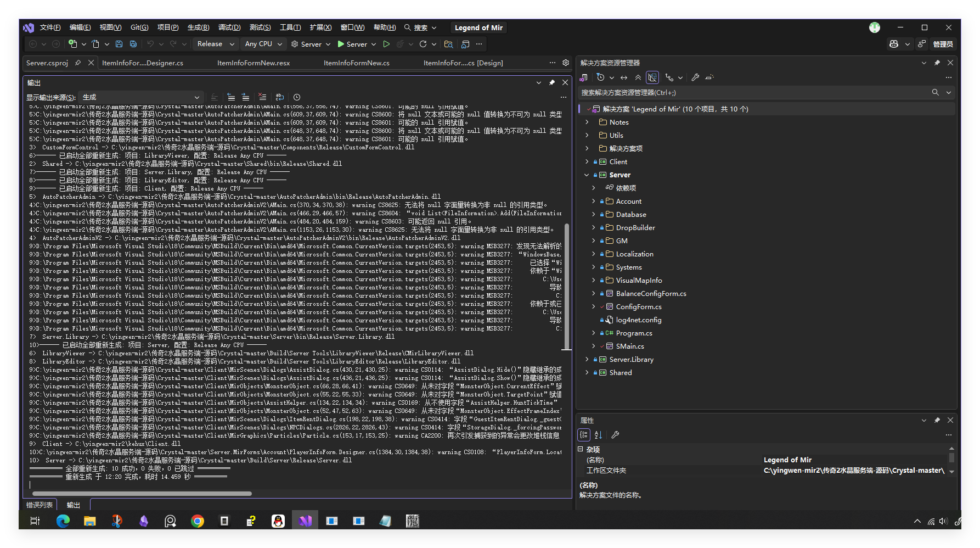
Task: Sort properties alphabetically with A-Z icon
Action: point(598,435)
